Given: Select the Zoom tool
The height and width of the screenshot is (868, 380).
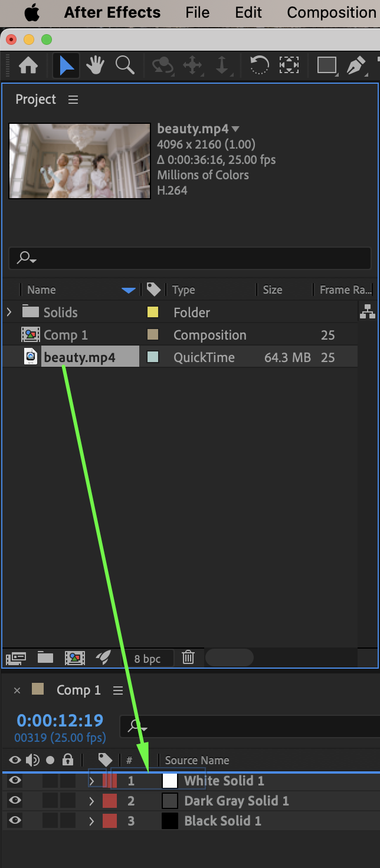Looking at the screenshot, I should coord(125,65).
